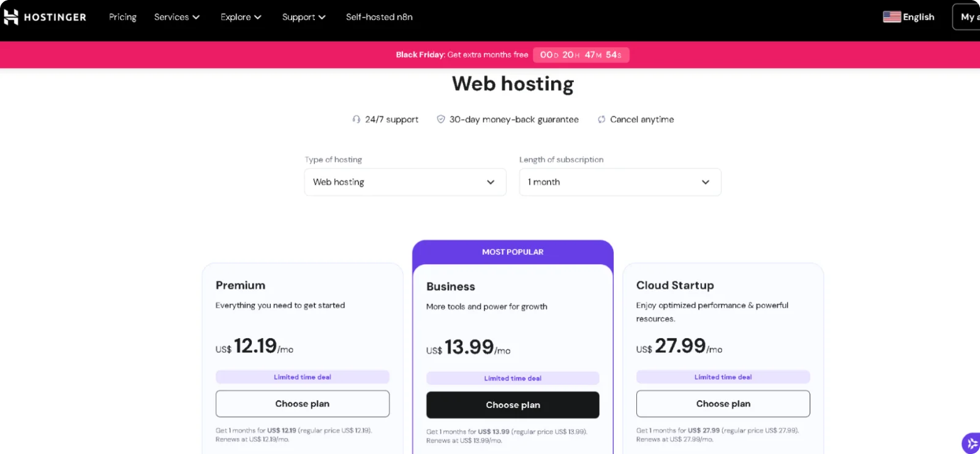
Task: Click the Hostinger logo icon
Action: pyautogui.click(x=11, y=17)
